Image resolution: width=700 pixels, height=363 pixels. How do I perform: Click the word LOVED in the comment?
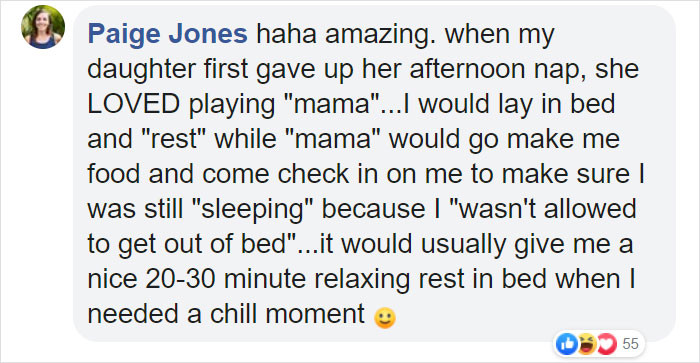click(133, 104)
